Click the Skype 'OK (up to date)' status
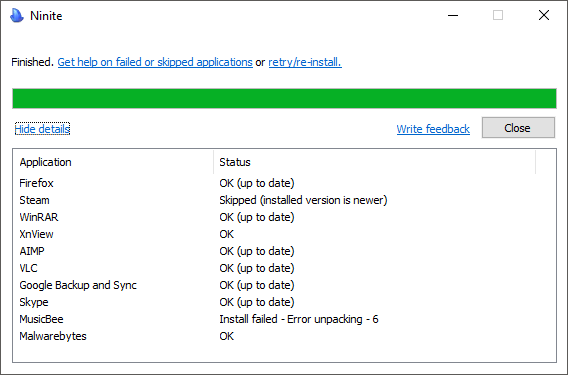The height and width of the screenshot is (375, 568). (257, 302)
